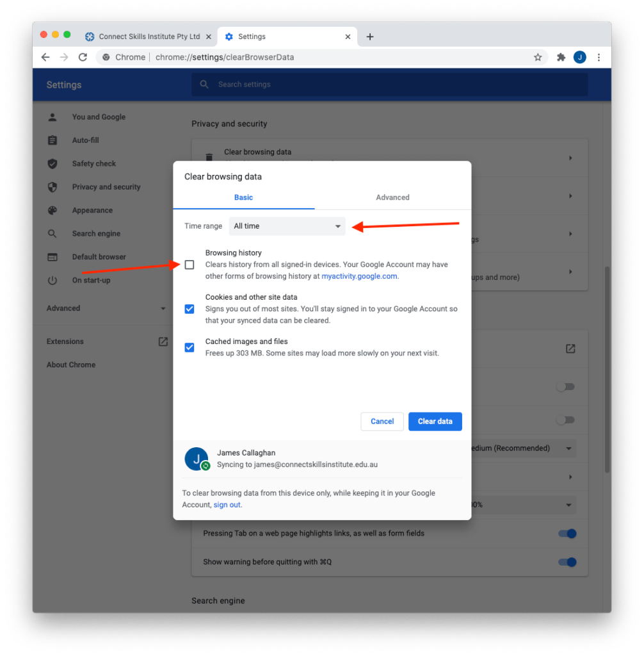Open the percentage dropdown in background settings
Viewport: 644px width, 656px height.
click(524, 505)
